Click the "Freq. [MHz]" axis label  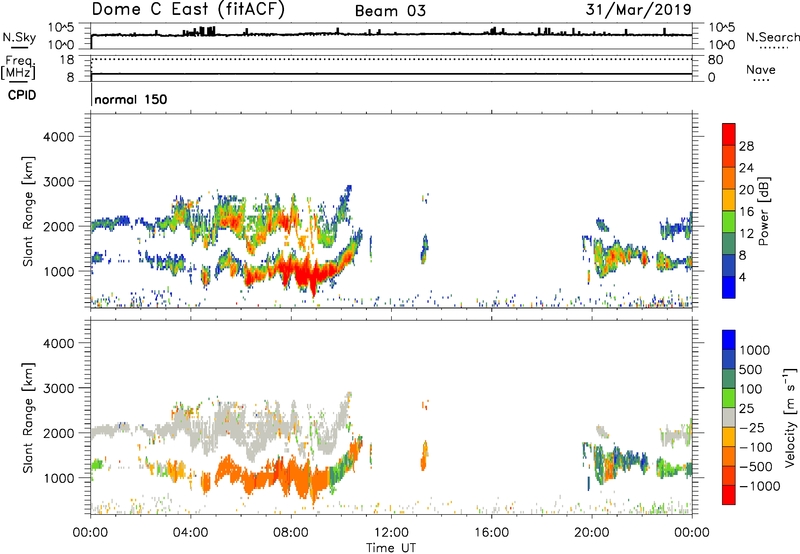coord(18,67)
